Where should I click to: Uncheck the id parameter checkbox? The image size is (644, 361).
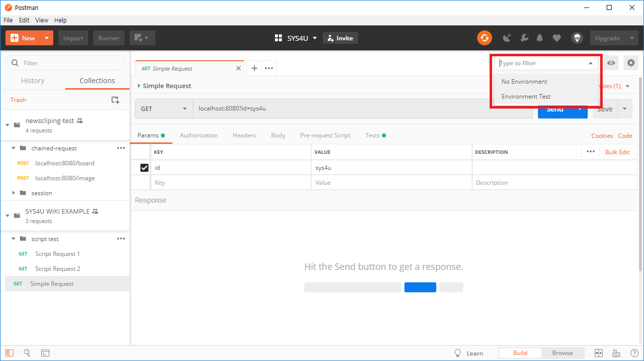tap(144, 168)
